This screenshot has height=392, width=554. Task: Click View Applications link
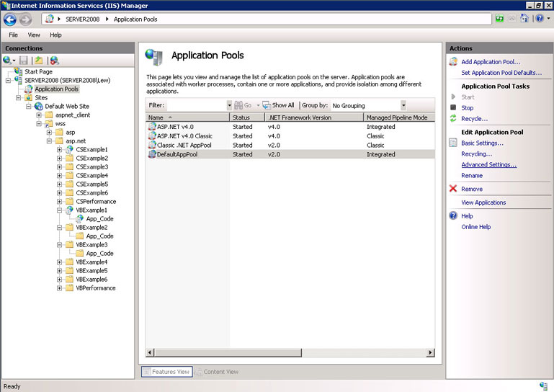pyautogui.click(x=483, y=202)
